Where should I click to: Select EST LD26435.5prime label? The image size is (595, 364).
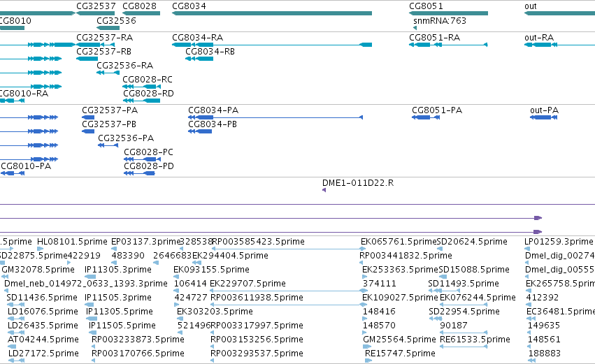click(x=43, y=326)
